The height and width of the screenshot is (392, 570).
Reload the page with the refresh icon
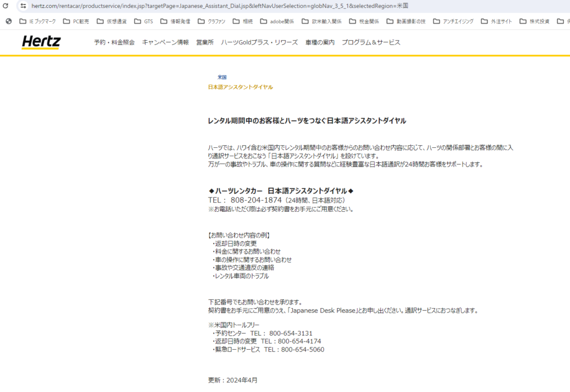(x=6, y=6)
